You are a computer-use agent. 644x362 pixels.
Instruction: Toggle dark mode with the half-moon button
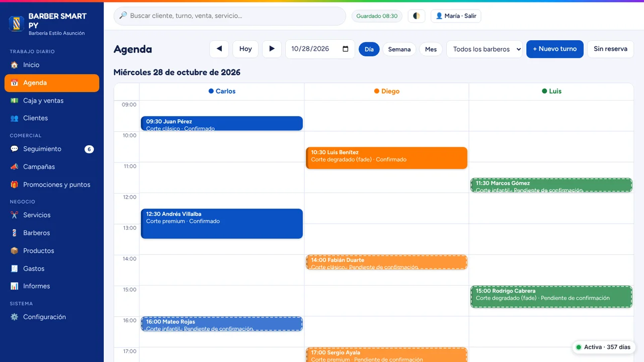417,16
